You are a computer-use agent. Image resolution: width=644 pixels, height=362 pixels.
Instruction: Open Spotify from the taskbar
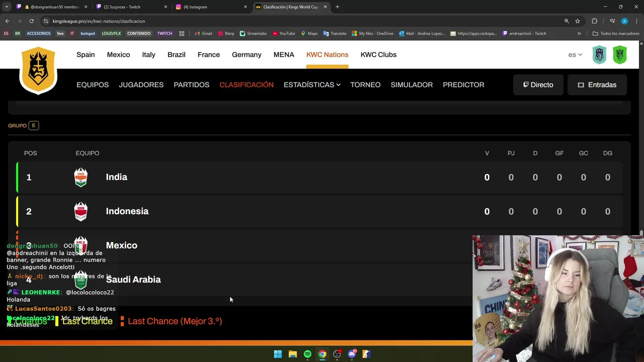(307, 354)
